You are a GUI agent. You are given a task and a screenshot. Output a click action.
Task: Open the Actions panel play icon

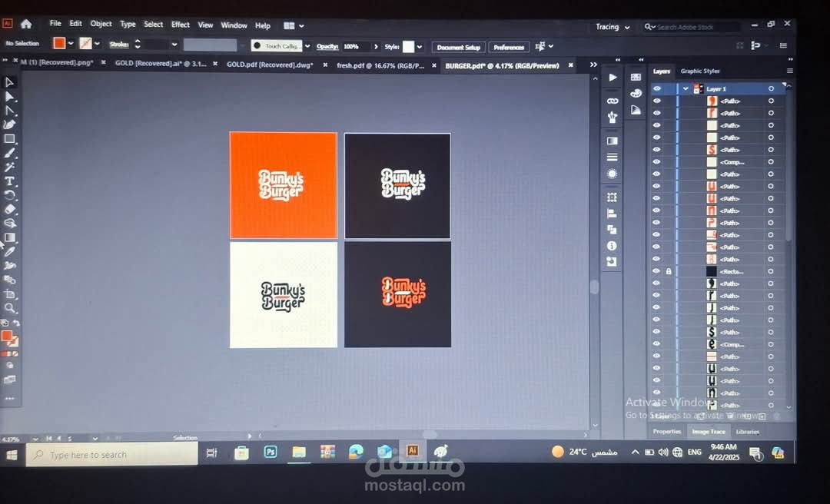(613, 78)
